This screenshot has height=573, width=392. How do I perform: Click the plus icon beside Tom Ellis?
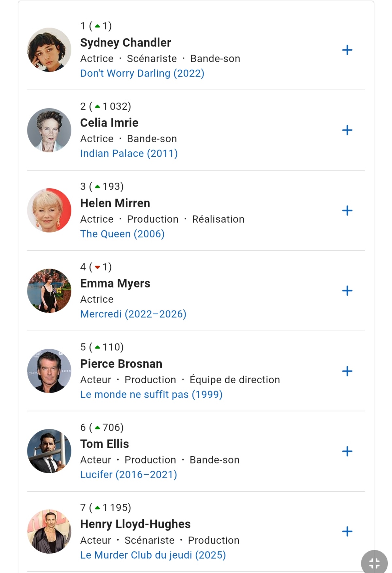[347, 451]
